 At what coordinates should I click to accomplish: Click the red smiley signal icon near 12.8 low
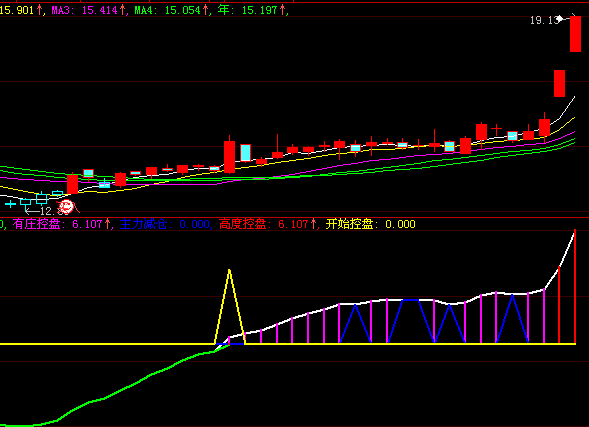pyautogui.click(x=66, y=207)
